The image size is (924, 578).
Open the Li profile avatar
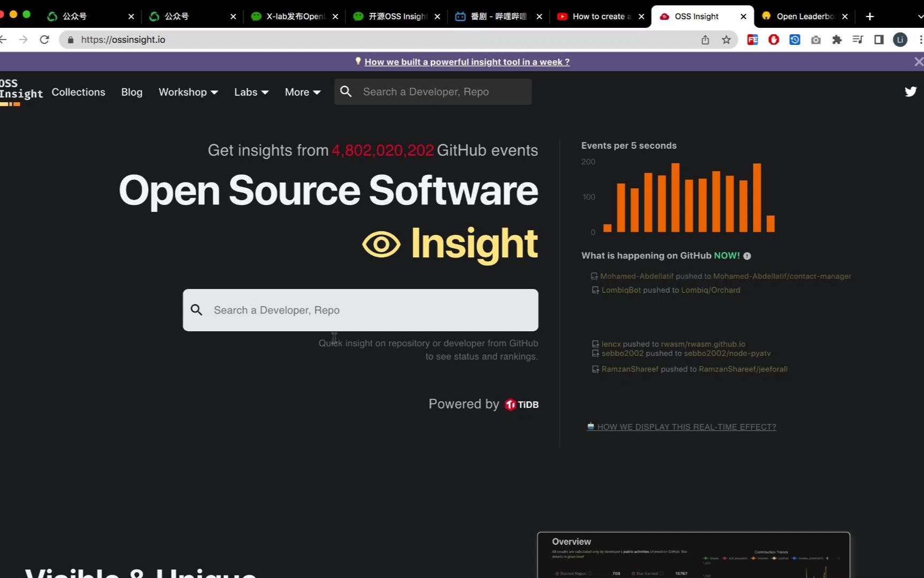coord(900,40)
